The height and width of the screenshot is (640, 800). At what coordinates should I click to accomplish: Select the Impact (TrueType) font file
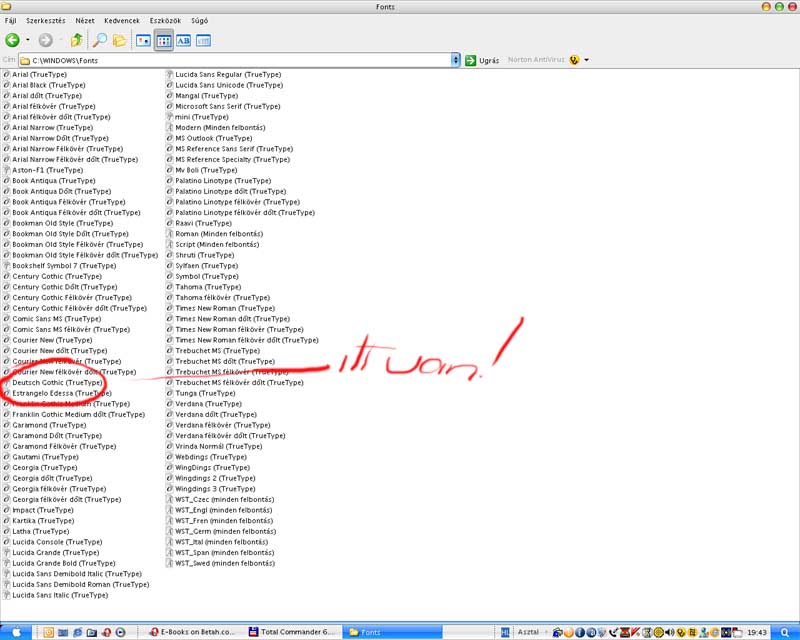[x=42, y=510]
